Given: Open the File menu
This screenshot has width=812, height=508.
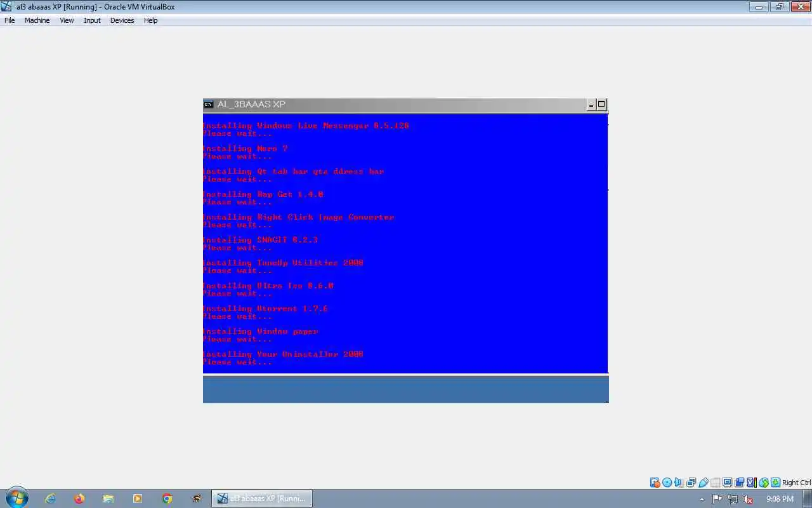Looking at the screenshot, I should tap(10, 20).
